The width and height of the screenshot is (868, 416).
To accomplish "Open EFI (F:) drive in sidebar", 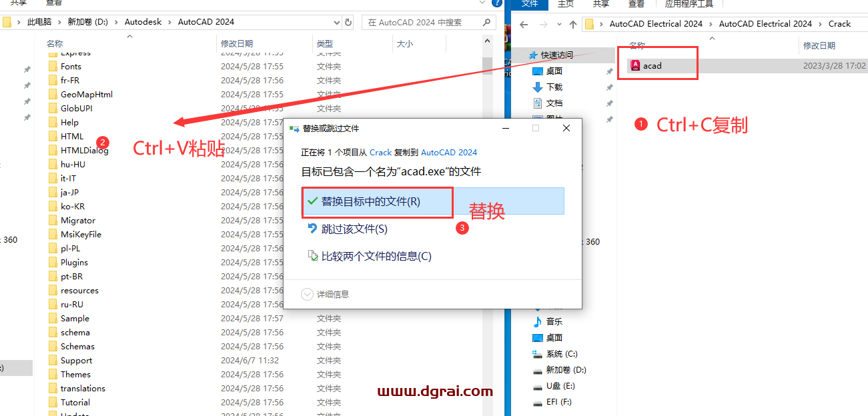I will [552, 402].
